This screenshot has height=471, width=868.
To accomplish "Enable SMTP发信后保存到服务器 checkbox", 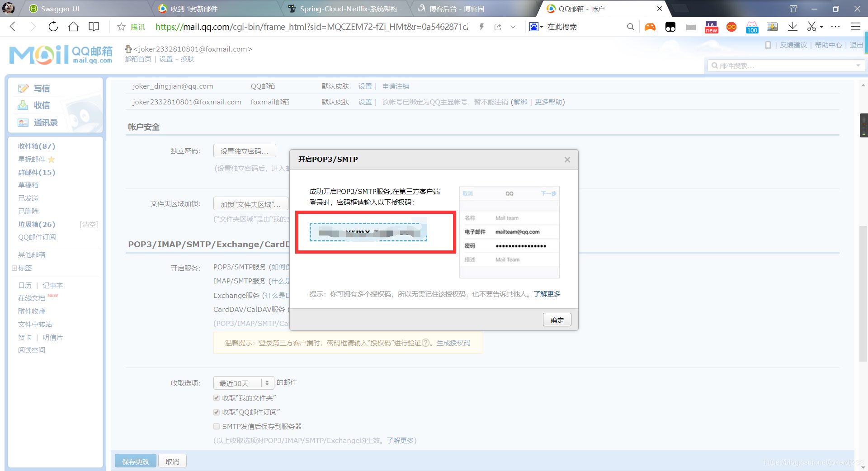I will coord(217,426).
